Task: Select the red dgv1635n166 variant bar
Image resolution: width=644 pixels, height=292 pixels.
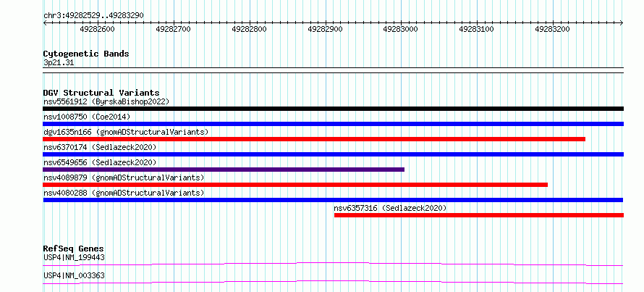Action: pos(314,139)
